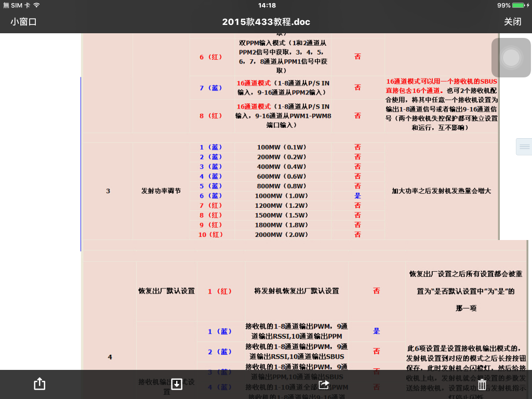This screenshot has width=532, height=399.
Task: Tap the 9通道输出RSSI,10通道输出PPM cell
Action: (297, 331)
